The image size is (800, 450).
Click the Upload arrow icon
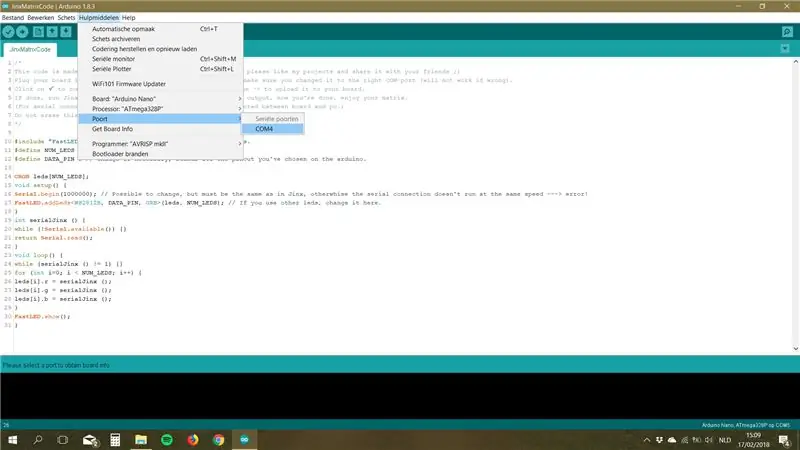coord(22,32)
